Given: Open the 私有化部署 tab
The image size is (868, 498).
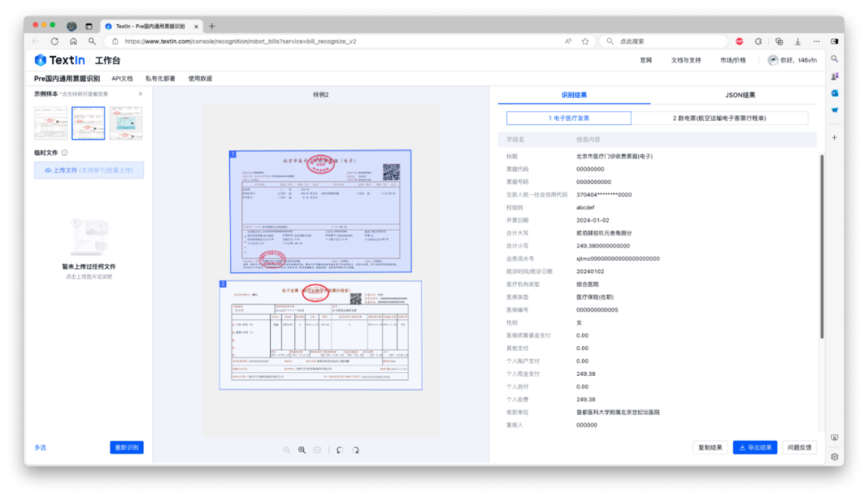Looking at the screenshot, I should [160, 79].
